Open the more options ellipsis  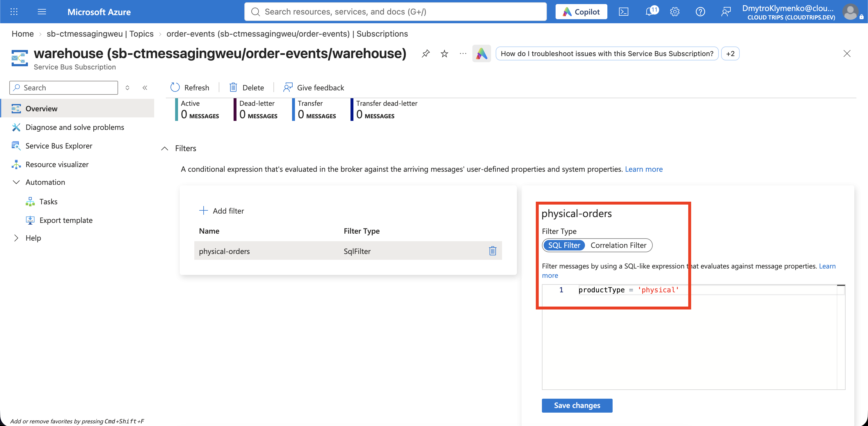463,53
